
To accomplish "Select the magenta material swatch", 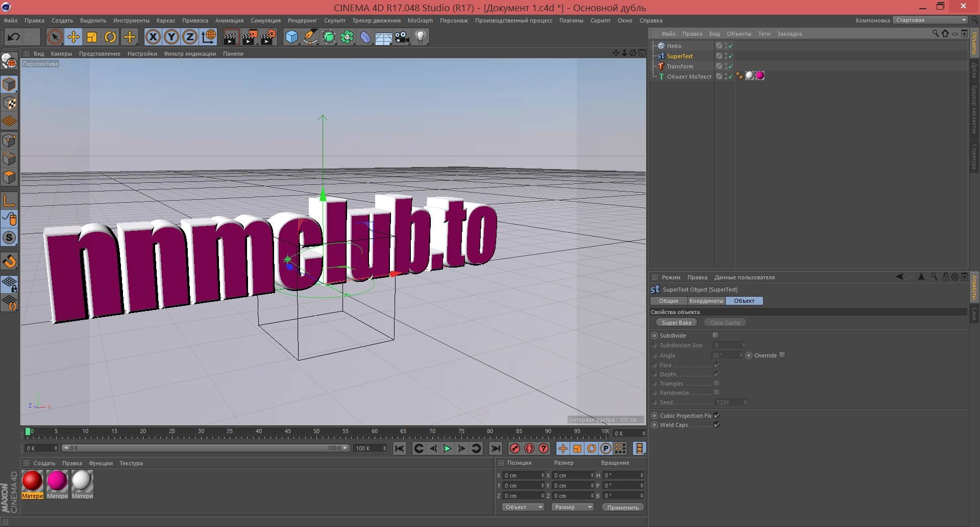I will [57, 481].
